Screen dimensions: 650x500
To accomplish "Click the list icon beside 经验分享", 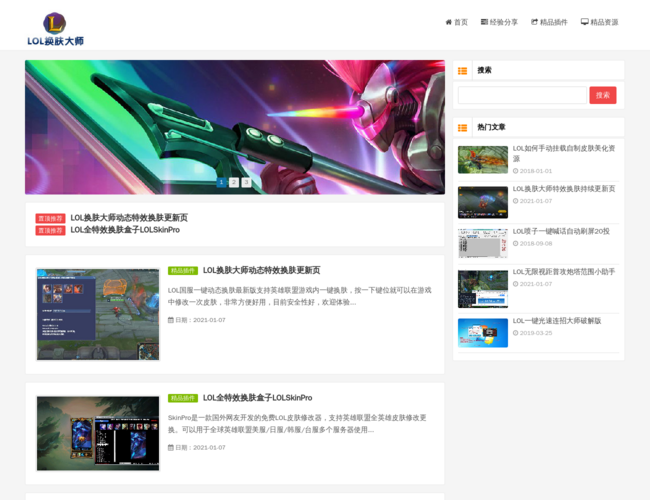I will click(x=484, y=22).
